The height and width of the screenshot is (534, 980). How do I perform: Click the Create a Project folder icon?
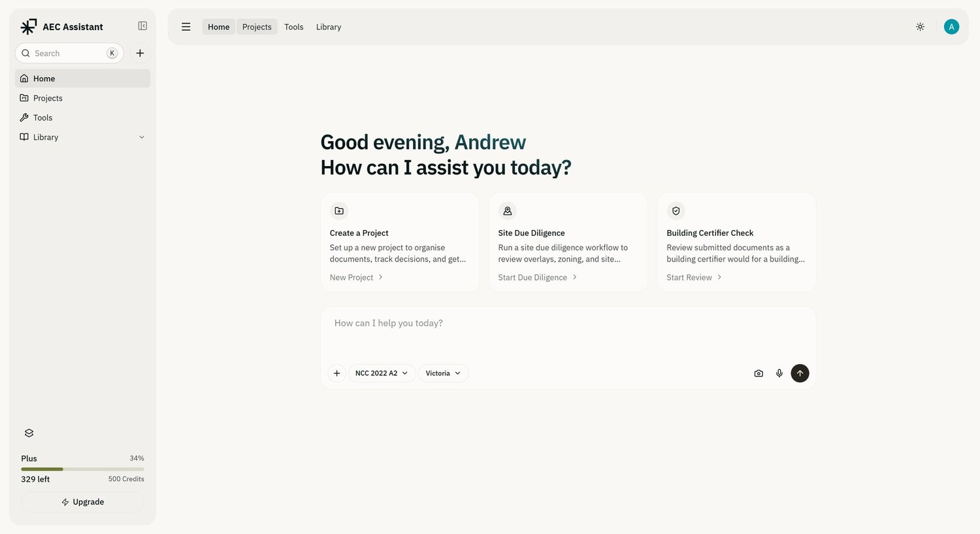pos(339,211)
